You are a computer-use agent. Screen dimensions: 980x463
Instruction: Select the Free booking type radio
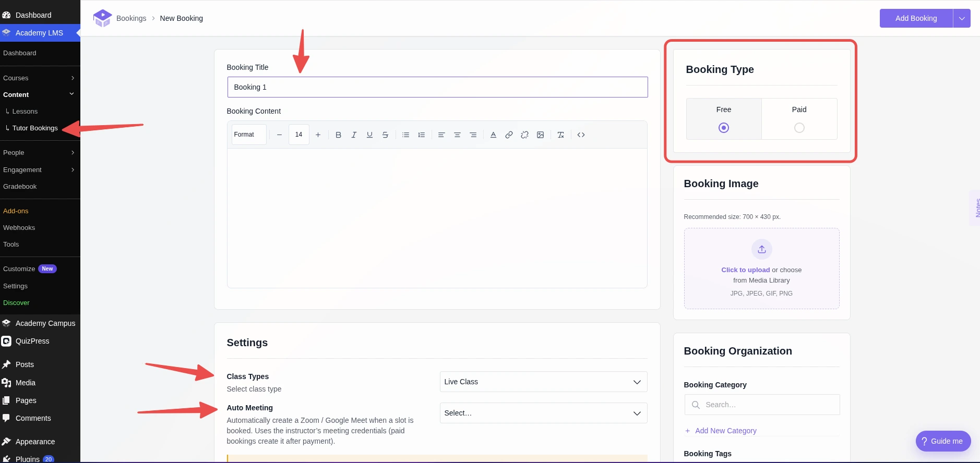(723, 128)
